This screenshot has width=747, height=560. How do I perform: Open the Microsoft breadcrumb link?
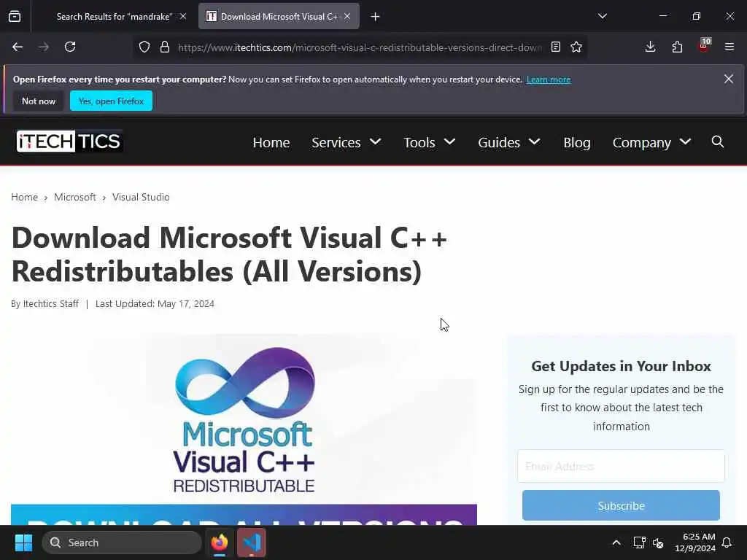(75, 197)
